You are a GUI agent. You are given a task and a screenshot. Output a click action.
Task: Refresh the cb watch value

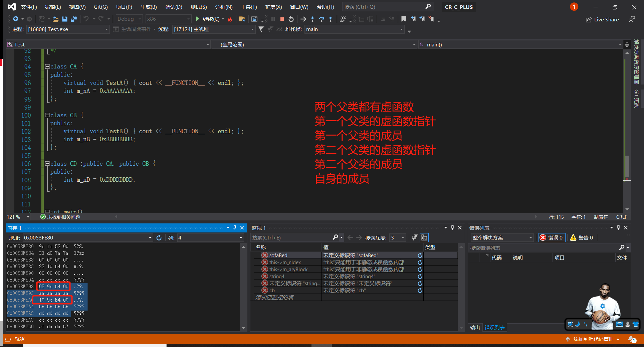(x=420, y=291)
